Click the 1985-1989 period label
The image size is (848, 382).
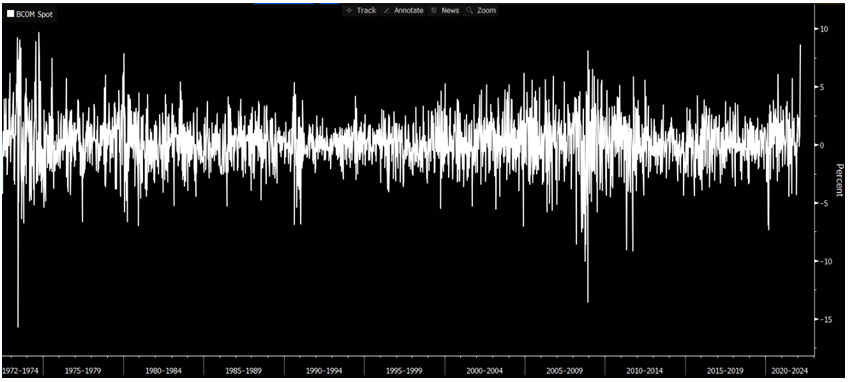click(243, 371)
